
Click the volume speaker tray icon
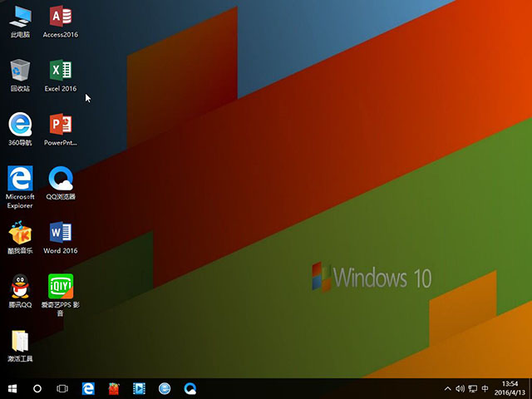tap(460, 388)
